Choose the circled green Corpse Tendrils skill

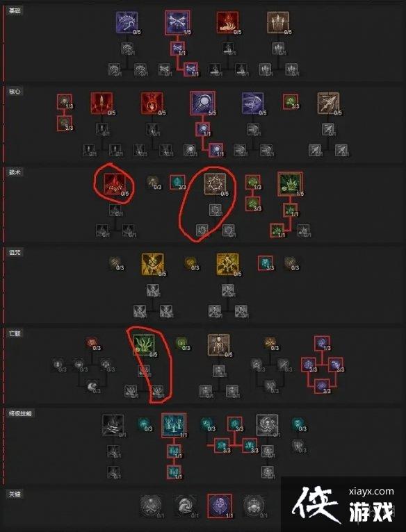[144, 345]
